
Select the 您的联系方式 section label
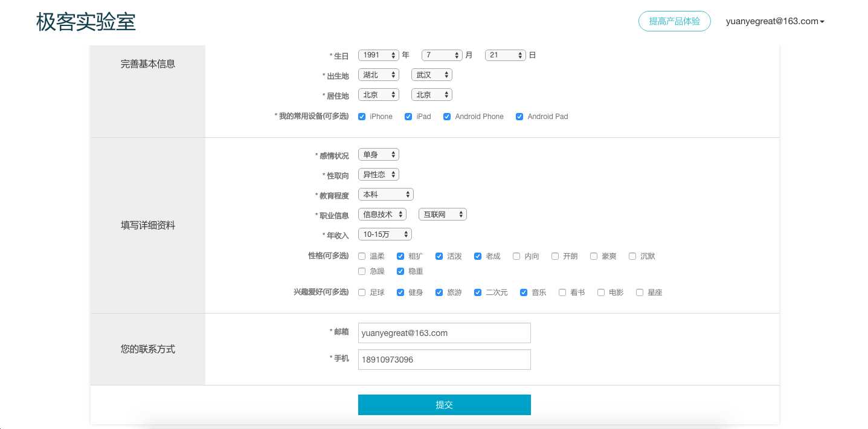click(x=148, y=349)
